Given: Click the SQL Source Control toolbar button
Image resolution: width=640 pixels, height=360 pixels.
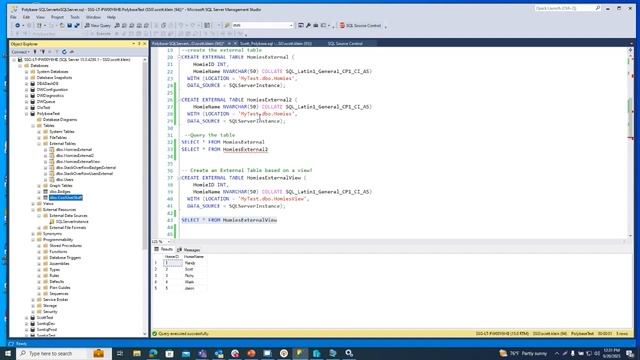Looking at the screenshot, I should 360,25.
